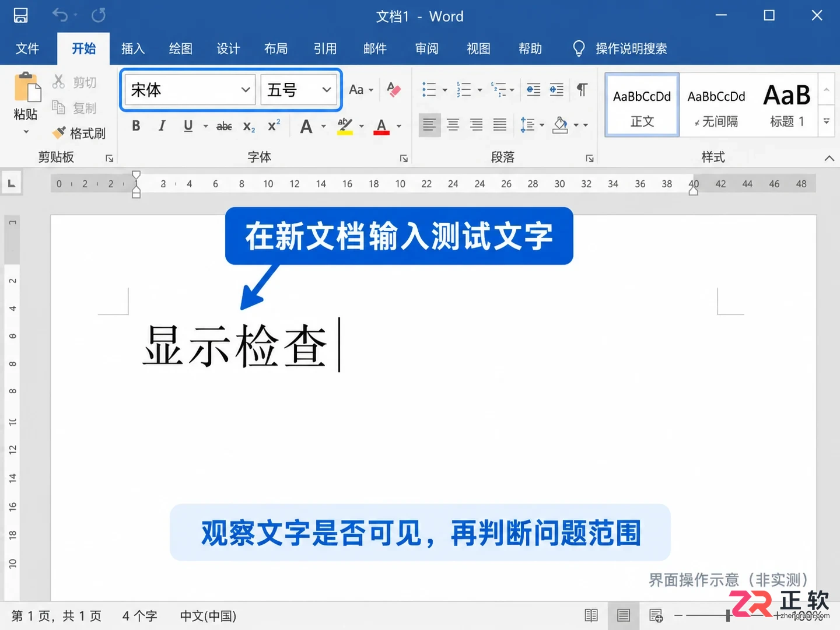Image resolution: width=840 pixels, height=630 pixels.
Task: Open 字体 group dialog launcher
Action: [x=404, y=158]
